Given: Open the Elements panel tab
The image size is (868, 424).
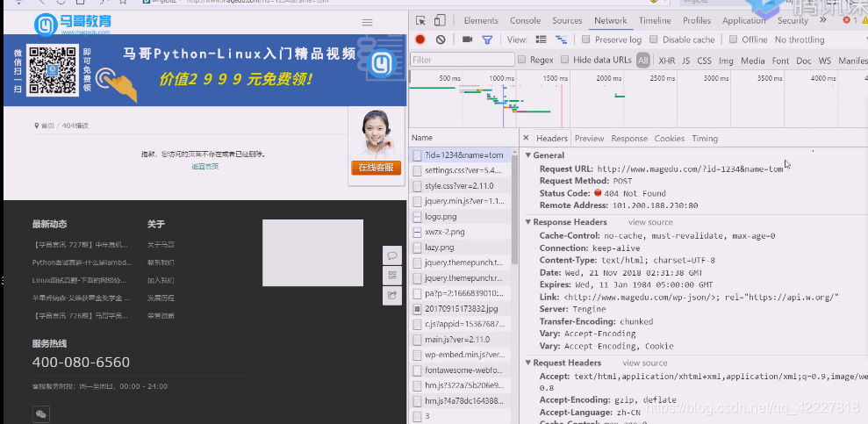Looking at the screenshot, I should pyautogui.click(x=480, y=20).
